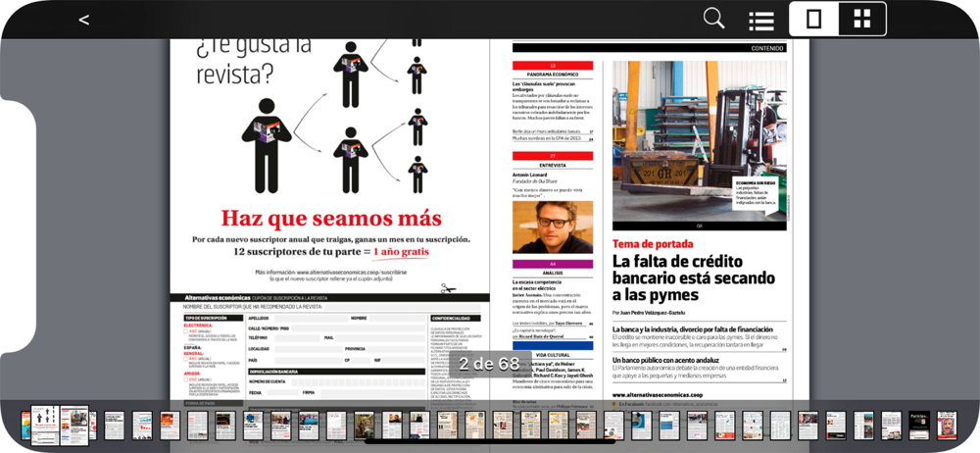This screenshot has height=453, width=980.
Task: Open 'La falta de crédito bancario' headline
Action: (694, 277)
